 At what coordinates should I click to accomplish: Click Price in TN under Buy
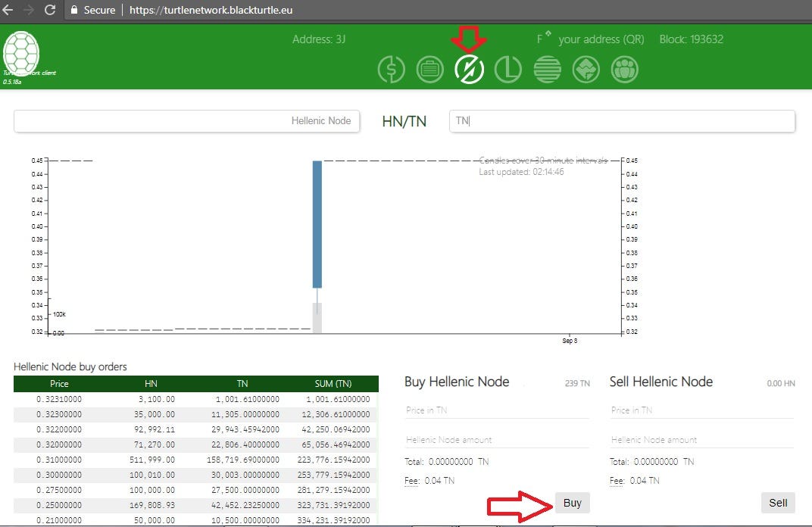tap(497, 410)
